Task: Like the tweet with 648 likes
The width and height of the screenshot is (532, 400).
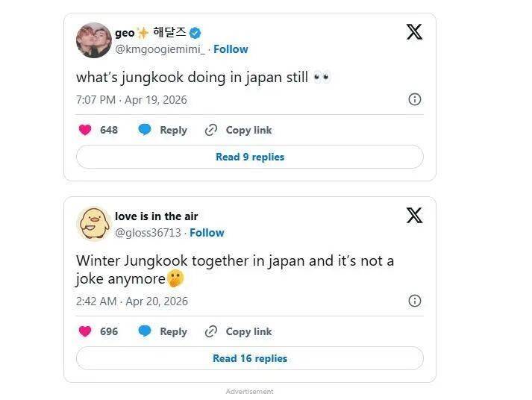Action: tap(85, 130)
